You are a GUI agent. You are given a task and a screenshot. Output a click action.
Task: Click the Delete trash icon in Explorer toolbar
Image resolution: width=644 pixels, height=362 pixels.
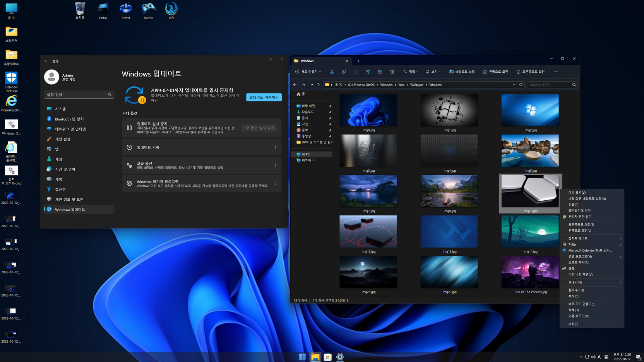tap(392, 72)
